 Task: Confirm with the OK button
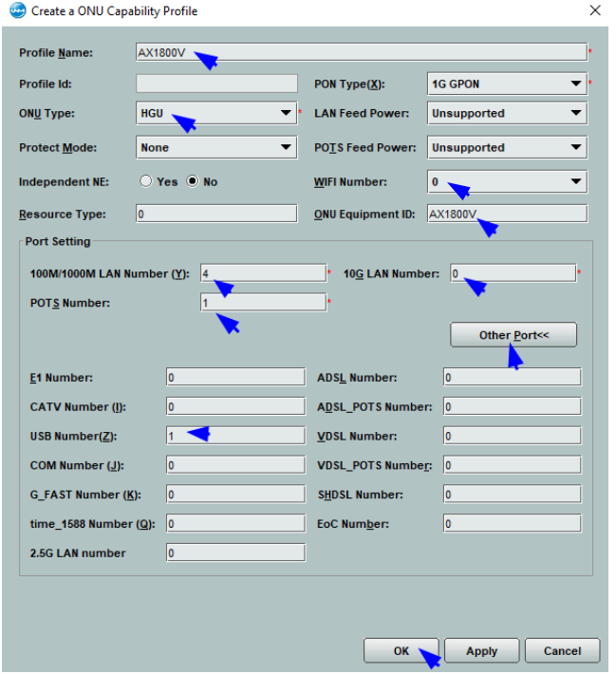401,650
